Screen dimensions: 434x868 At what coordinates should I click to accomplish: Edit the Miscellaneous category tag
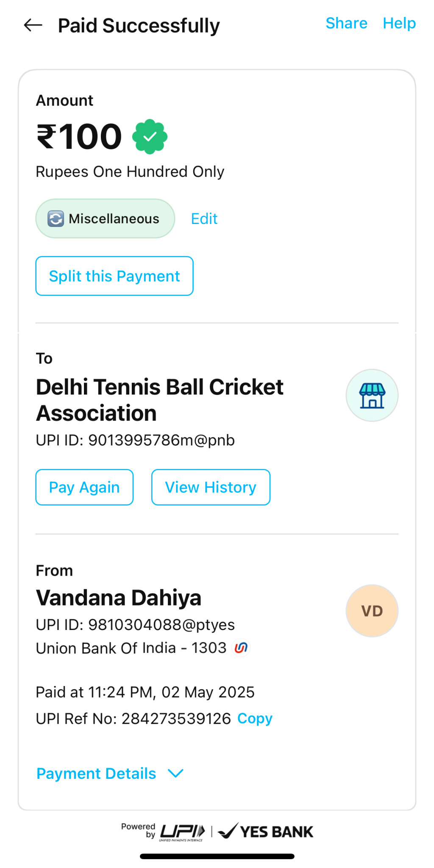204,219
